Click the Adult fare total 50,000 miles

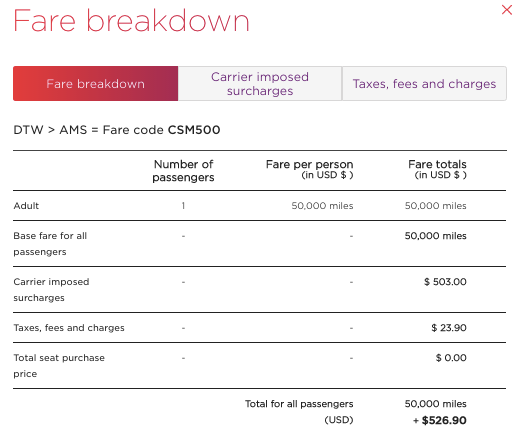[435, 206]
